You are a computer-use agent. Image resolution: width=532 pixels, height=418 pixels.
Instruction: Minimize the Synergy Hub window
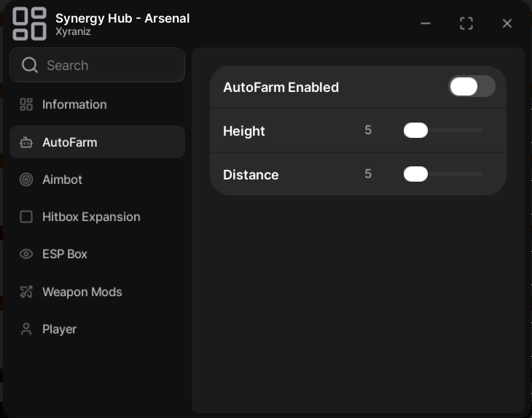click(426, 23)
